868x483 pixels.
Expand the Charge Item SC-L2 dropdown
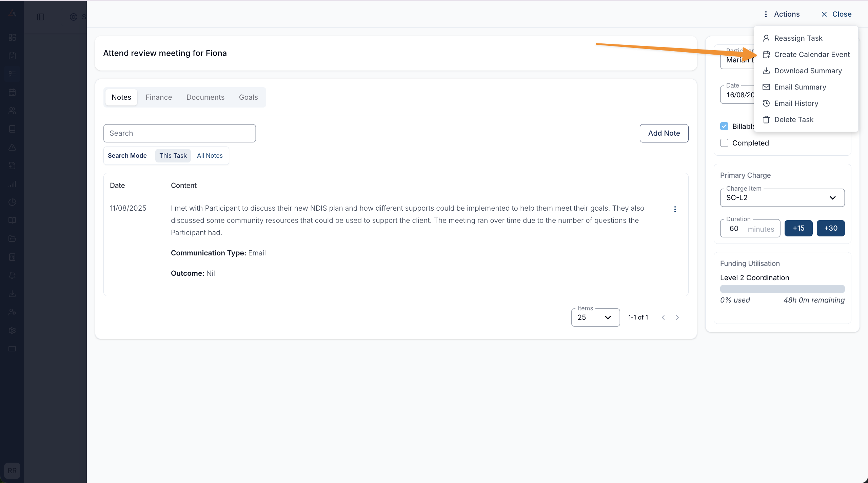[x=782, y=198]
